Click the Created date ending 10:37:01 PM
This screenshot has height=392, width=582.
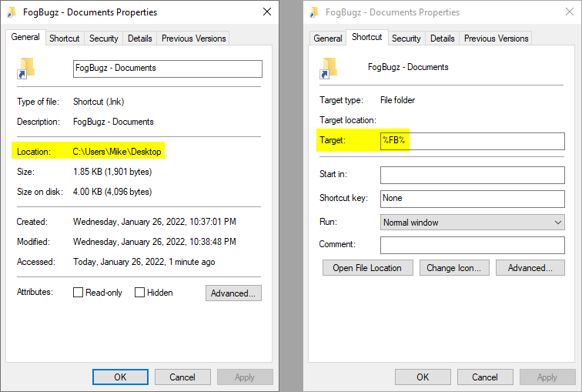(x=155, y=222)
